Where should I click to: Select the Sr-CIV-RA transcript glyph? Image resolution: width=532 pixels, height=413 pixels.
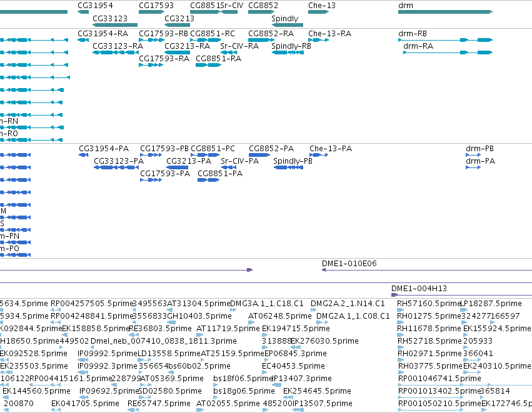click(229, 52)
